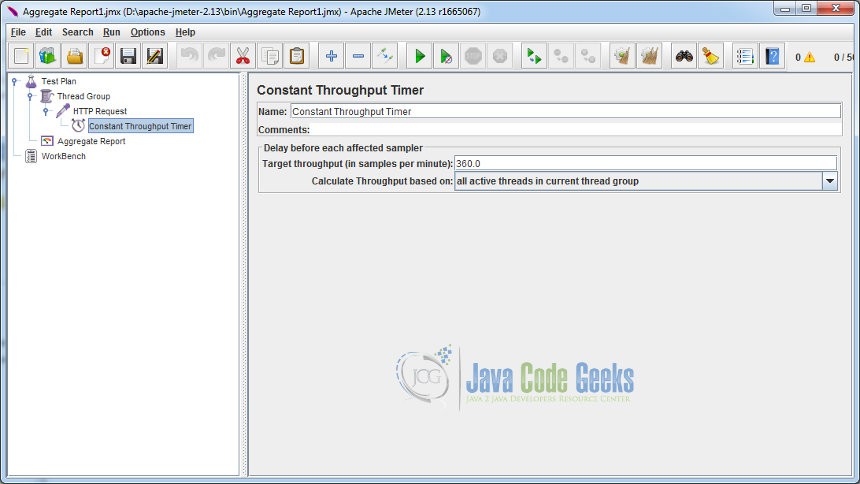Click the New test plan icon
860x484 pixels.
(21, 56)
